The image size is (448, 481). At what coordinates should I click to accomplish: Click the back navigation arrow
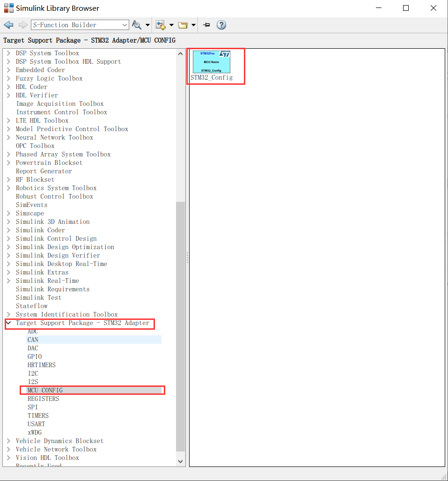coord(8,24)
